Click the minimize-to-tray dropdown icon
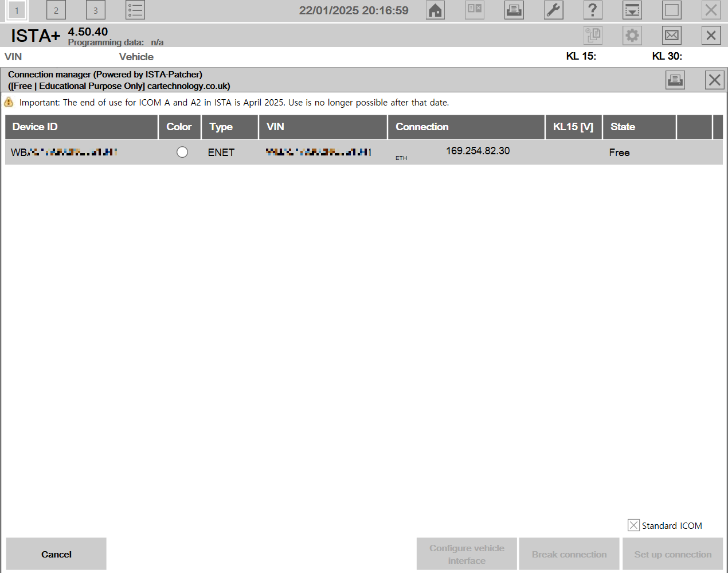 point(632,10)
